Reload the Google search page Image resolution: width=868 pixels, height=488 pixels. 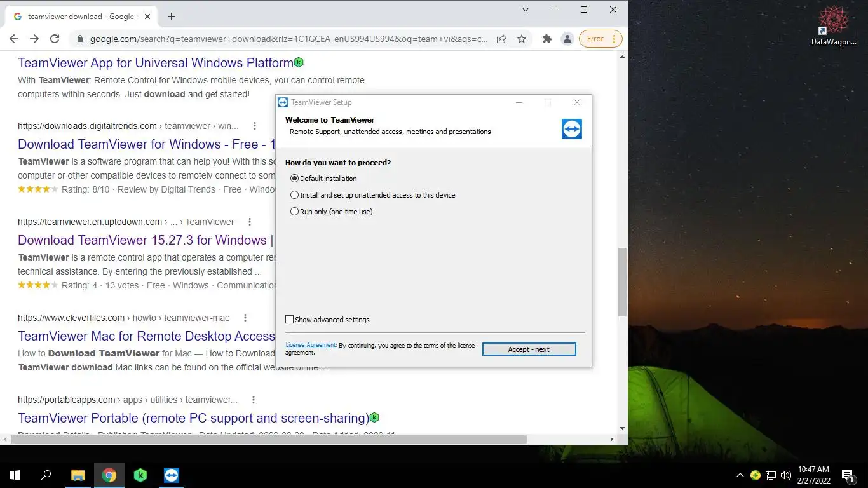pyautogui.click(x=55, y=39)
